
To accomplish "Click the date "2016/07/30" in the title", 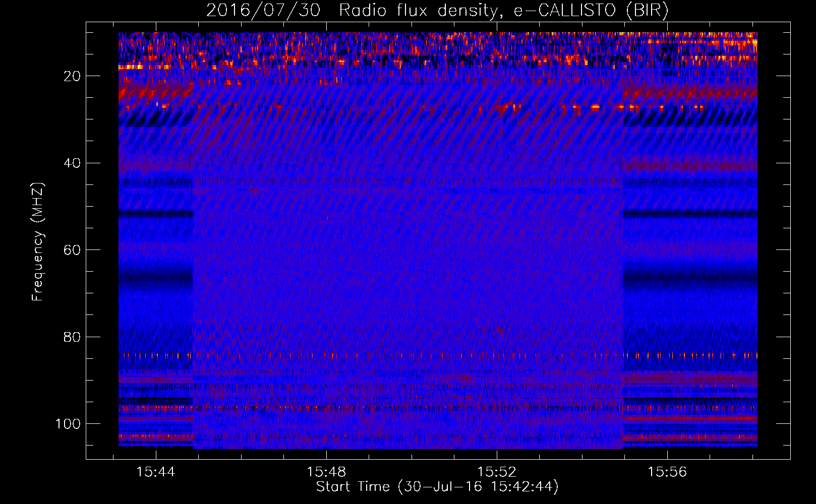I will tap(263, 11).
